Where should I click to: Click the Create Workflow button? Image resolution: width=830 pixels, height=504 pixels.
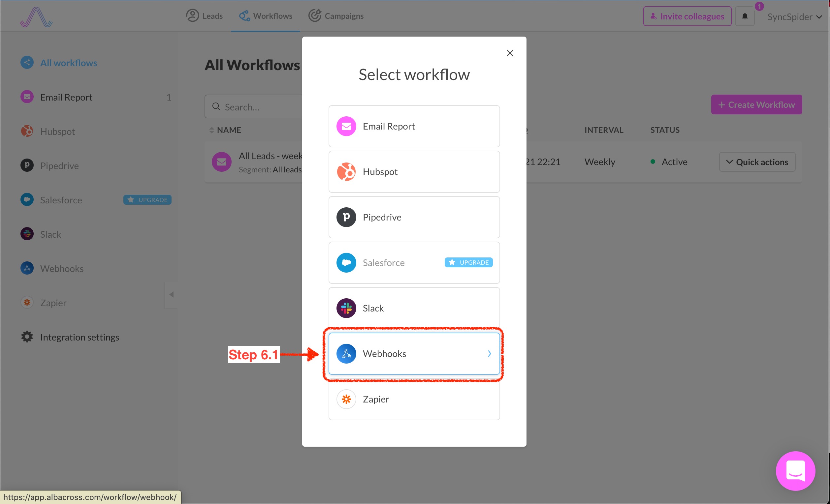coord(756,105)
